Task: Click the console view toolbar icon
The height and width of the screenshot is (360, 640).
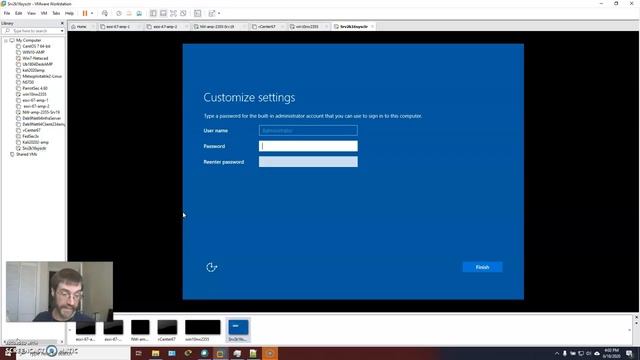Action: (198, 13)
